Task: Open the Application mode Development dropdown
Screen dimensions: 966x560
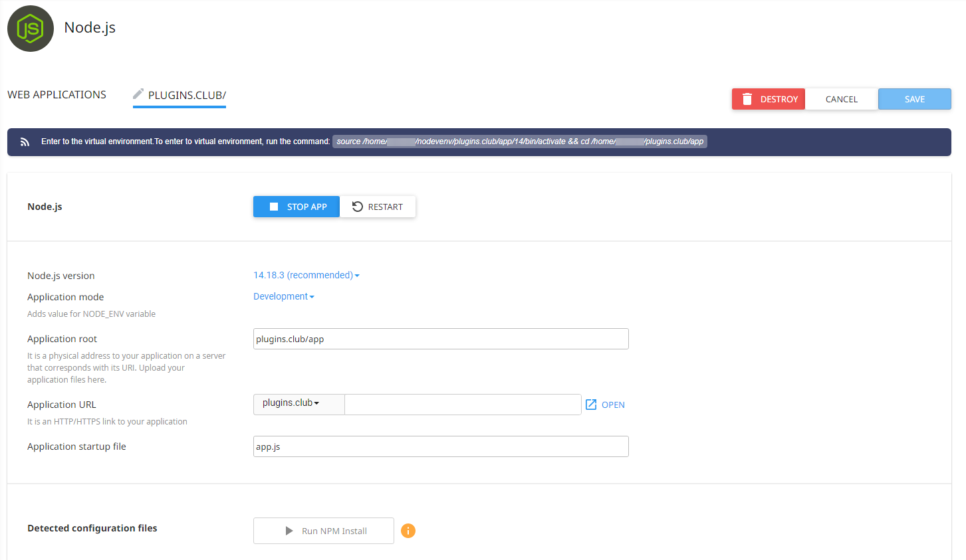Action: pyautogui.click(x=284, y=296)
